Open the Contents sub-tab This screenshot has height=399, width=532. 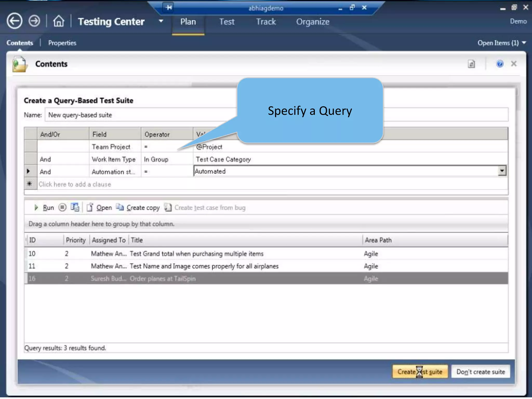click(x=20, y=43)
